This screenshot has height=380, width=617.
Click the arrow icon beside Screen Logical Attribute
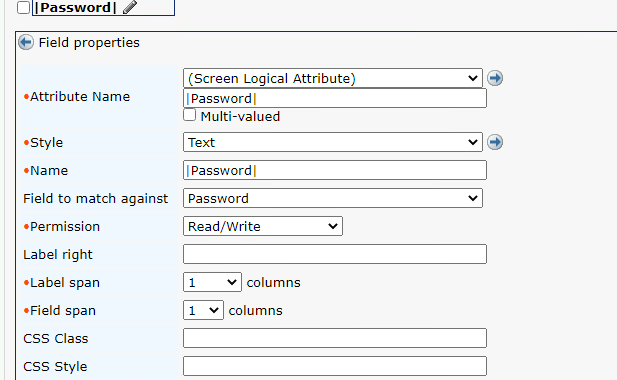tap(495, 78)
